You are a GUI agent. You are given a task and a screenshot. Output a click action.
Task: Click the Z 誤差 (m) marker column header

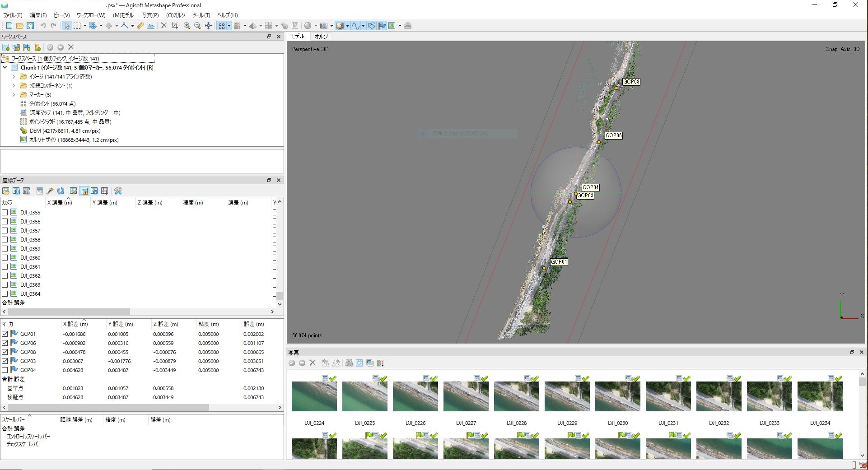(x=165, y=324)
